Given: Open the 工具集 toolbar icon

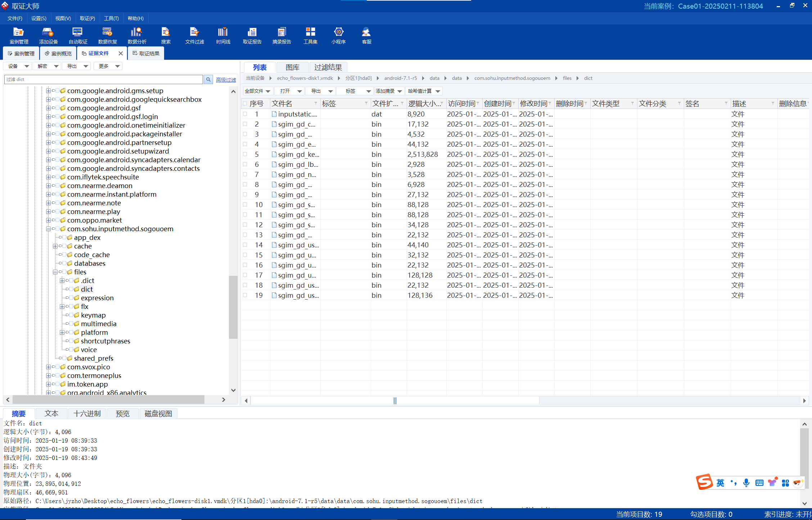Looking at the screenshot, I should [x=310, y=36].
